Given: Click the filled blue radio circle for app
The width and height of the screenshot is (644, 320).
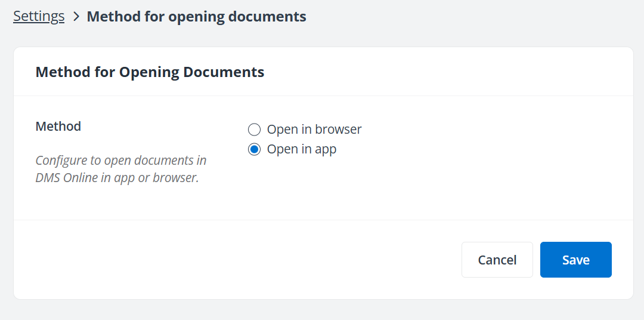Looking at the screenshot, I should tap(255, 149).
